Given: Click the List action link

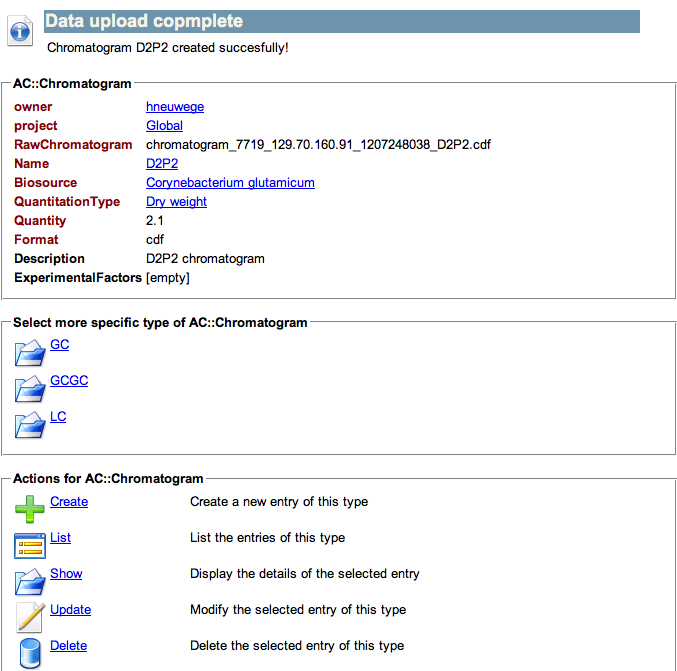Looking at the screenshot, I should [x=60, y=538].
